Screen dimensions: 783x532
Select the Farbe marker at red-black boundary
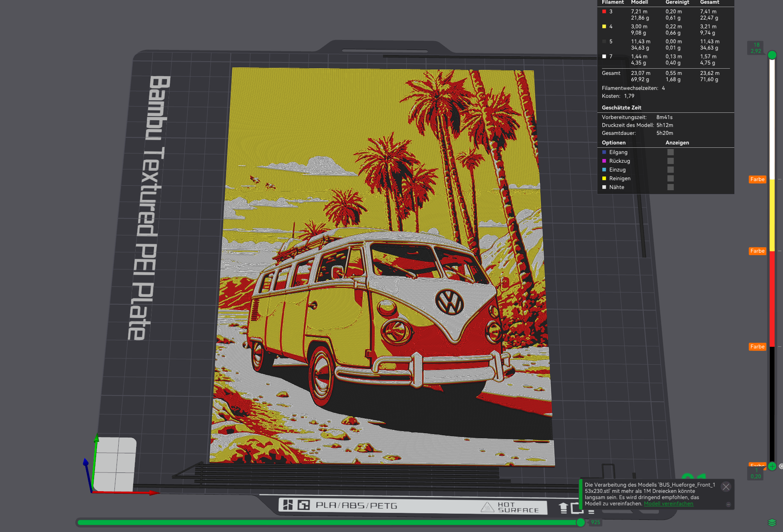[757, 347]
